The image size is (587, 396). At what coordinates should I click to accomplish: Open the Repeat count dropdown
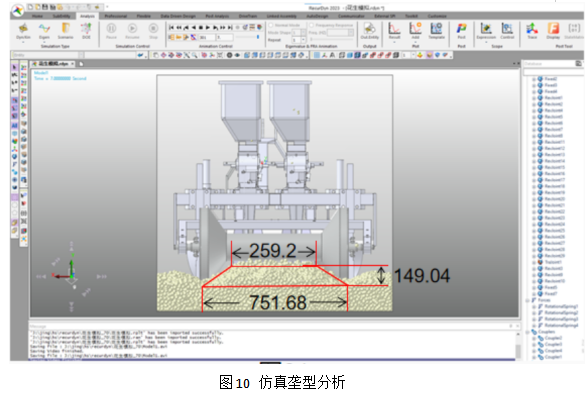point(303,40)
